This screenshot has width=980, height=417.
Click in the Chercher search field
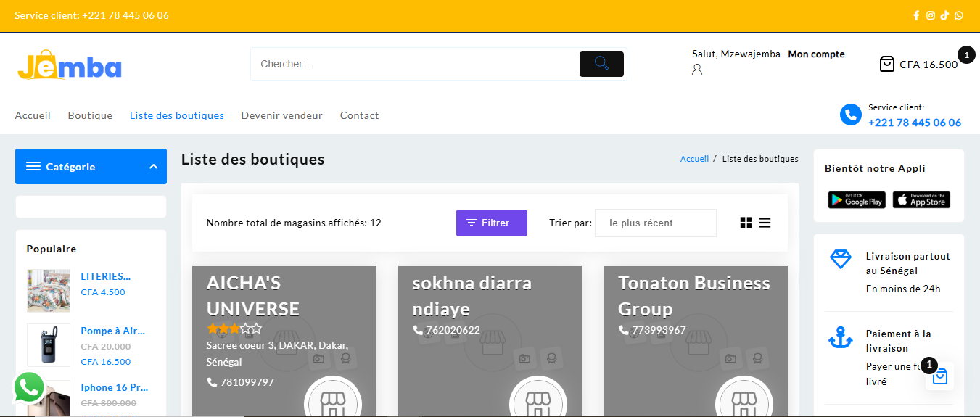[x=413, y=64]
